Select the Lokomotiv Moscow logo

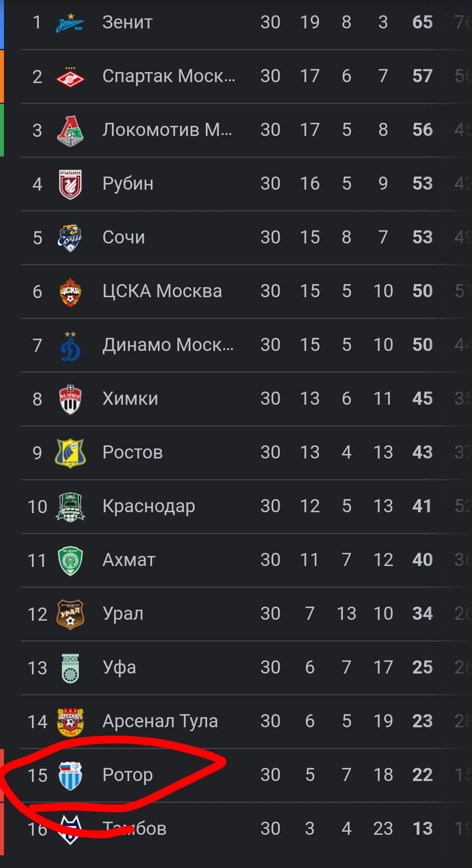click(70, 131)
